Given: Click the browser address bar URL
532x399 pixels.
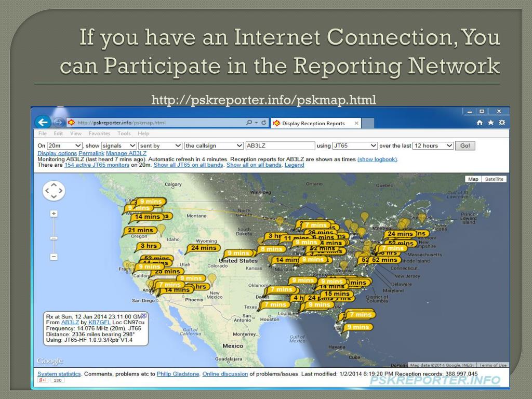Looking at the screenshot, I should click(x=122, y=123).
